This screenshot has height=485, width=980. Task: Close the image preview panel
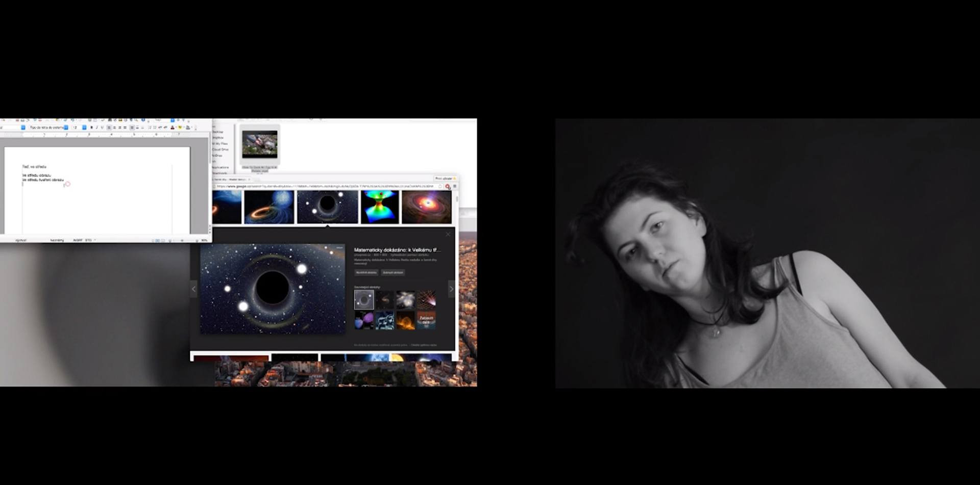click(448, 235)
